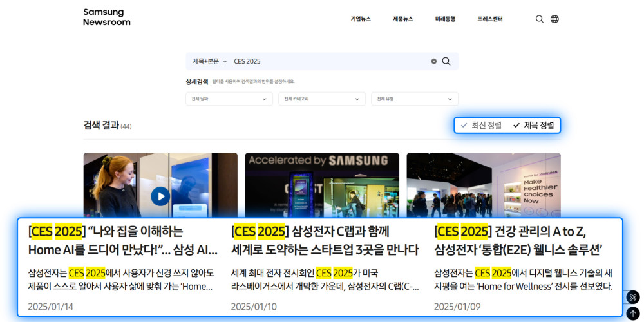Open the 전체 날짜 date filter dropdown
Image resolution: width=644 pixels, height=322 pixels.
tap(229, 99)
